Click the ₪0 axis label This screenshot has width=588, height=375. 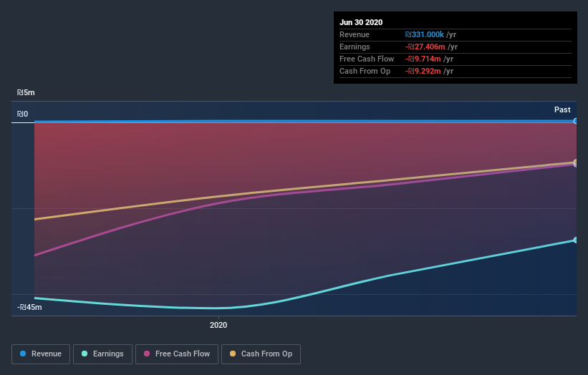click(x=22, y=114)
